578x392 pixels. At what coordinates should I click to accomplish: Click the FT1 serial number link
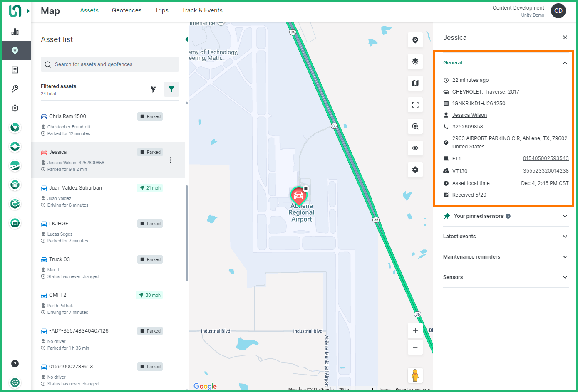point(546,158)
